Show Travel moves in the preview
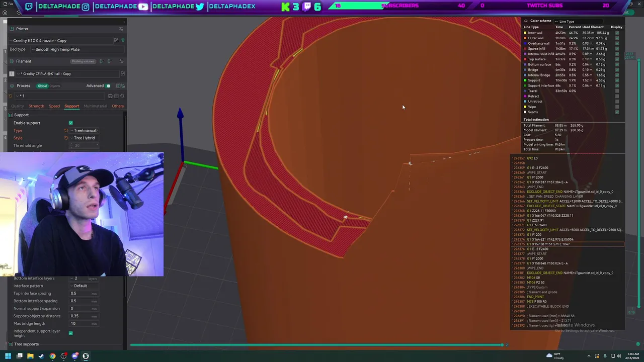644x362 pixels. tap(617, 91)
